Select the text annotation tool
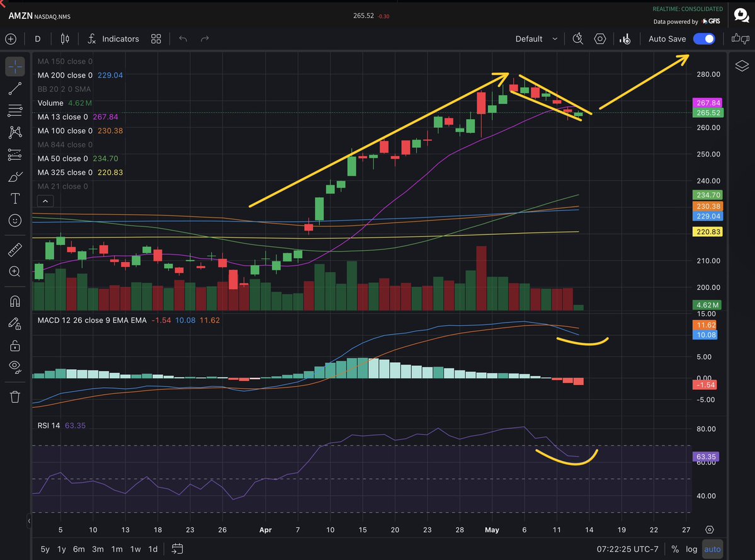Viewport: 755px width, 560px height. click(x=15, y=198)
